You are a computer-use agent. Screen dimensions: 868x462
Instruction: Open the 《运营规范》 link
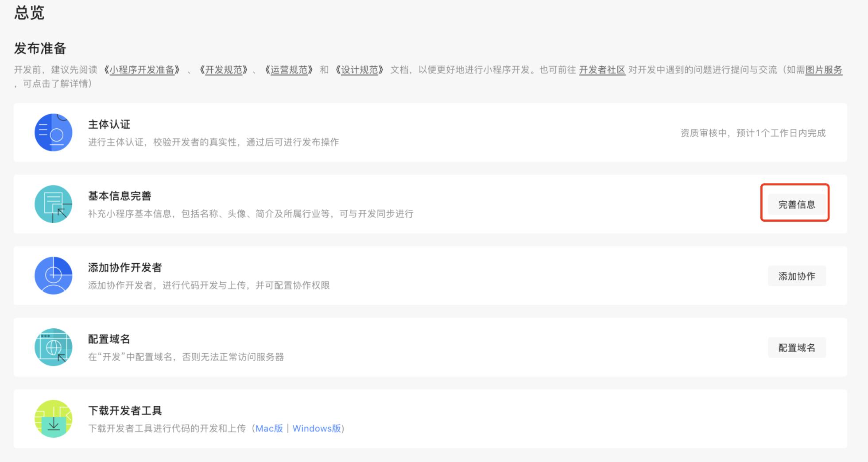tap(289, 70)
